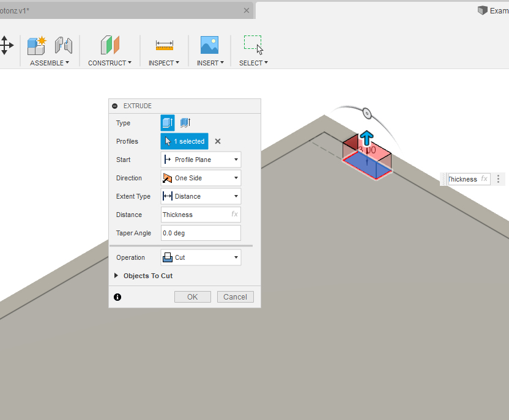Click the info icon in Extrude dialog
The height and width of the screenshot is (420, 509).
pyautogui.click(x=117, y=297)
